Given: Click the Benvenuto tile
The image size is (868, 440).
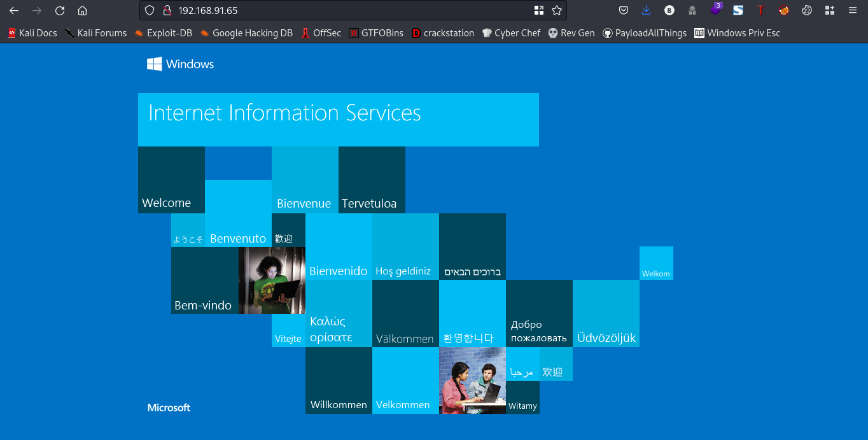Looking at the screenshot, I should tap(238, 213).
